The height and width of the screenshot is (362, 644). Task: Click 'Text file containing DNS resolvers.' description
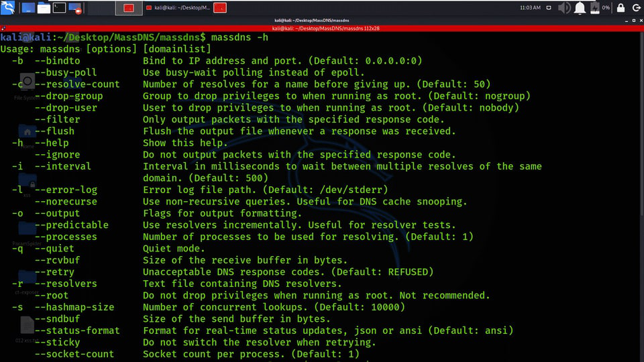click(x=242, y=284)
